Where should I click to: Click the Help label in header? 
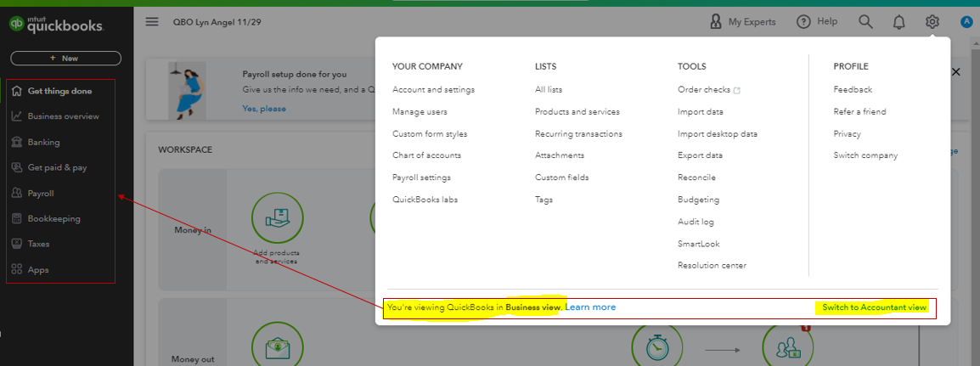(x=827, y=22)
